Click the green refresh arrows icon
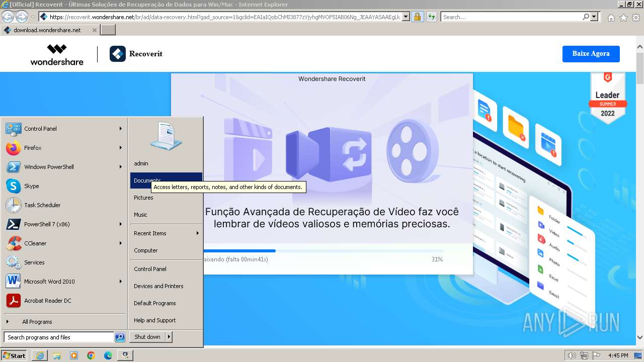 pos(431,17)
